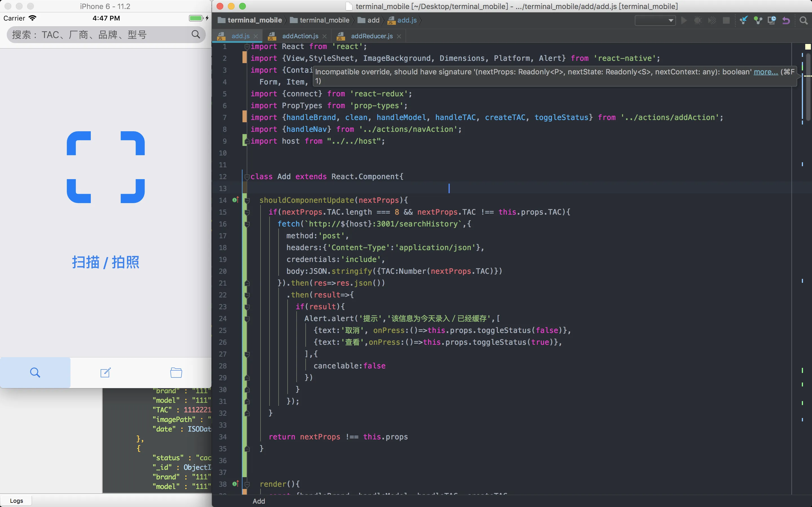Screen dimensions: 812x507
Task: Click the purple Revert arrow icon
Action: coord(786,21)
